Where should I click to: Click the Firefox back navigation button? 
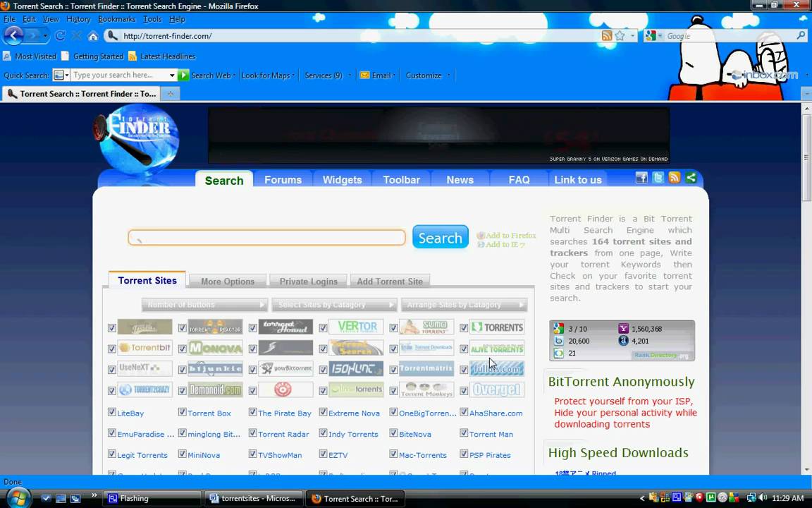click(x=13, y=35)
